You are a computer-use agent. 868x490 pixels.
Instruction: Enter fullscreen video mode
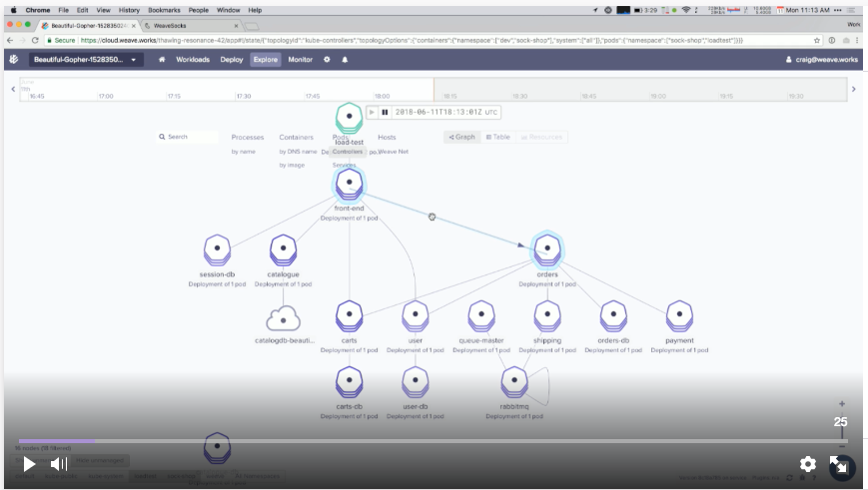coord(838,465)
